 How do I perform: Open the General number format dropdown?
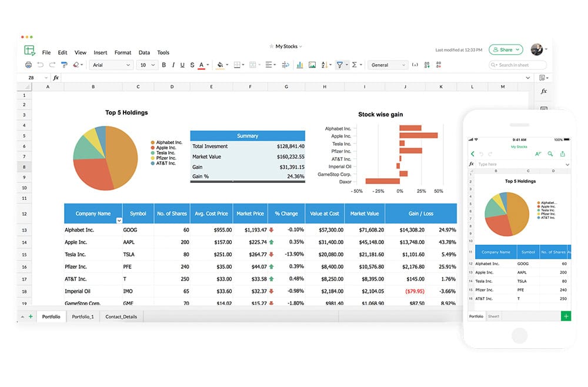pos(387,65)
